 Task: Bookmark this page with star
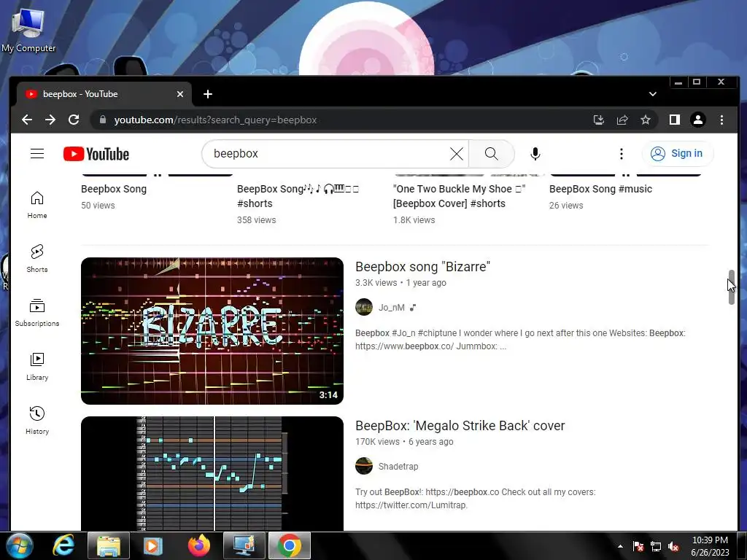646,120
